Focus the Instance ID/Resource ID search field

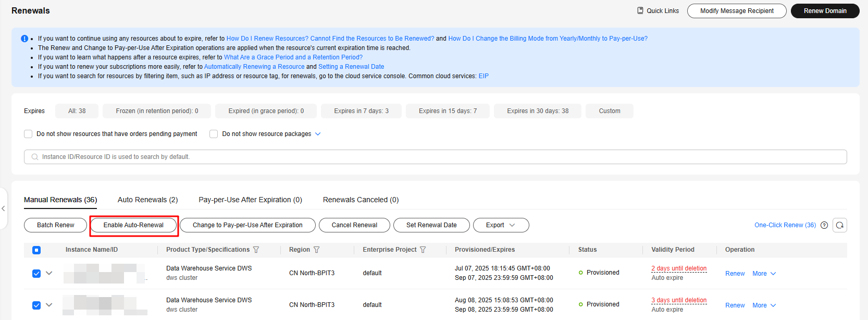pos(436,157)
